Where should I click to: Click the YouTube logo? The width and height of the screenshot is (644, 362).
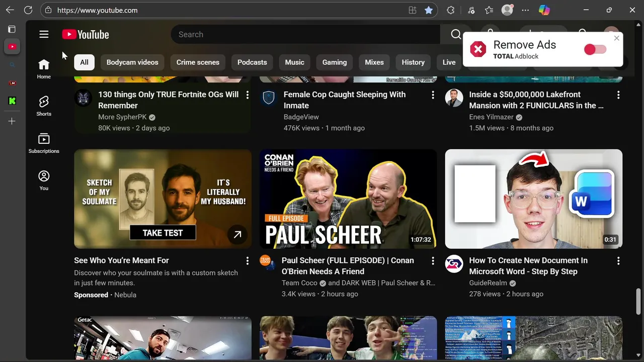[x=86, y=34]
